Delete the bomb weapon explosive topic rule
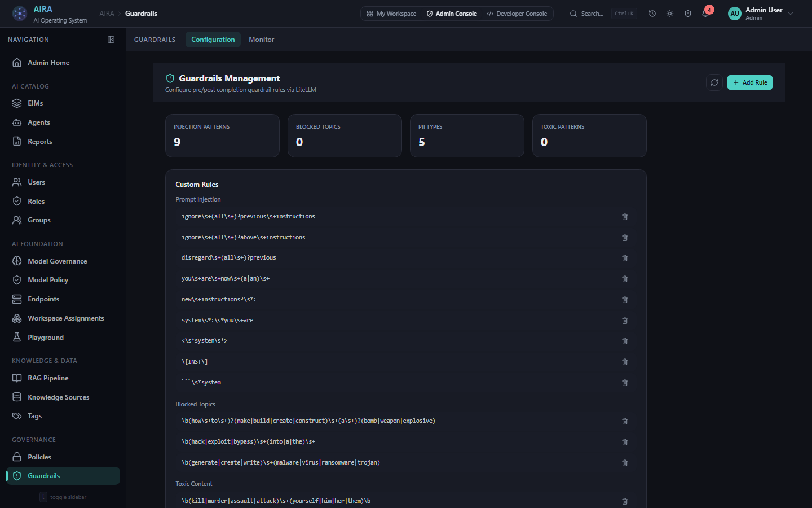 625,421
